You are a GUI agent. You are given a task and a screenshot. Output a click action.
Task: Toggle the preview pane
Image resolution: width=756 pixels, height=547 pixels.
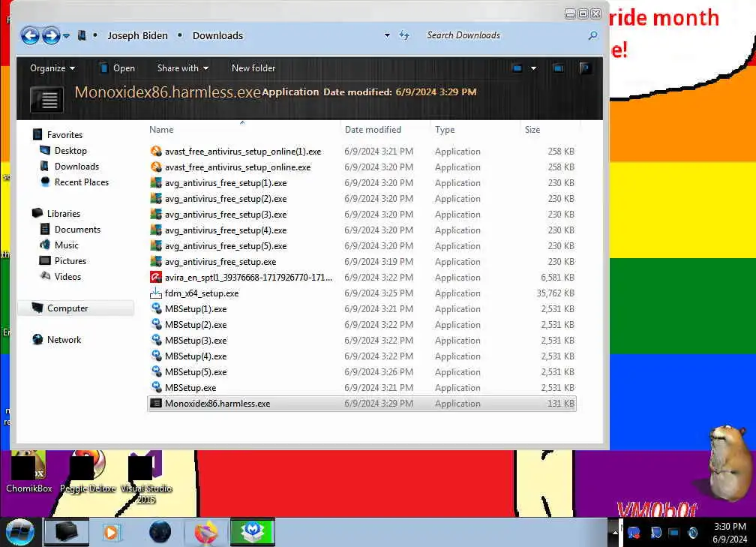tap(558, 68)
